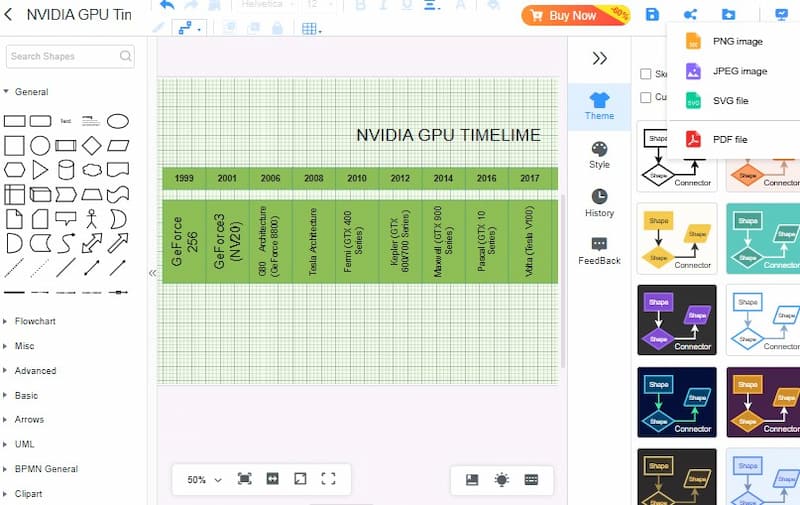Click the search magnifier icon in Search Shapes
The height and width of the screenshot is (505, 800).
[x=126, y=56]
